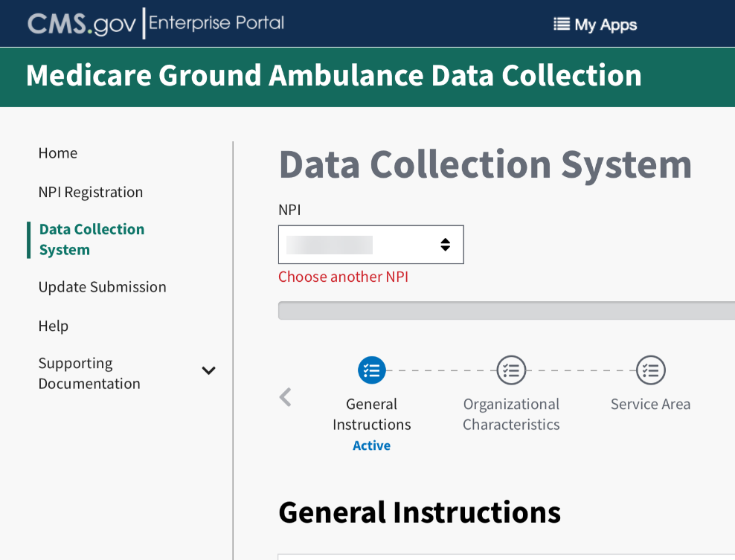Open the NPI selection dropdown
This screenshot has height=560, width=735.
coord(370,245)
